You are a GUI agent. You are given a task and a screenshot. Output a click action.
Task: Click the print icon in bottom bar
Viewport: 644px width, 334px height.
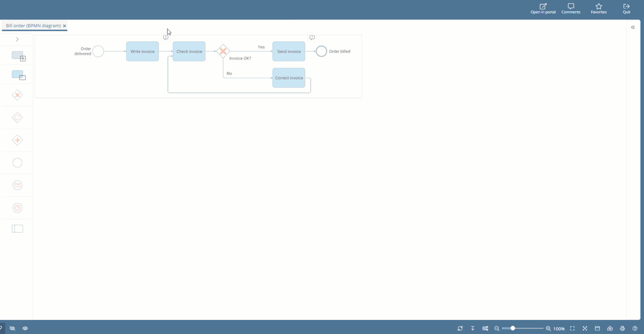[x=622, y=329]
